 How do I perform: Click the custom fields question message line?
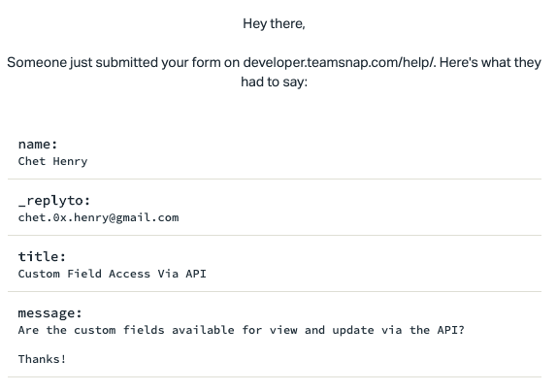click(x=242, y=330)
